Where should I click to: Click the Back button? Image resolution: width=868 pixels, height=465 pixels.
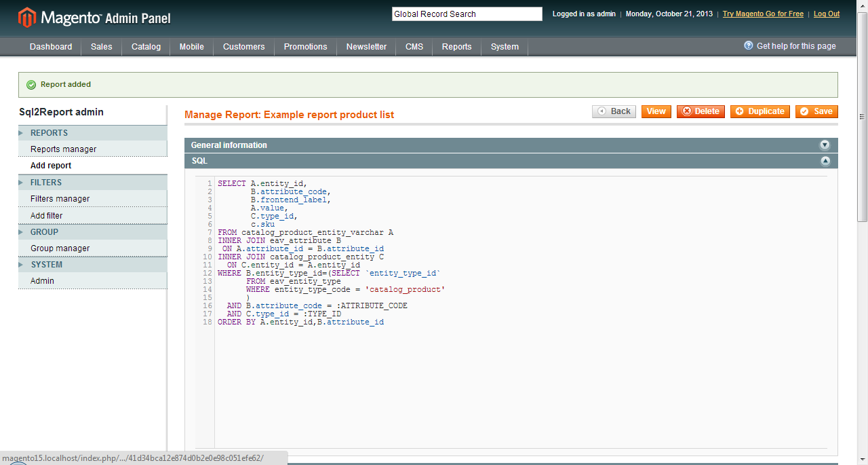[614, 111]
